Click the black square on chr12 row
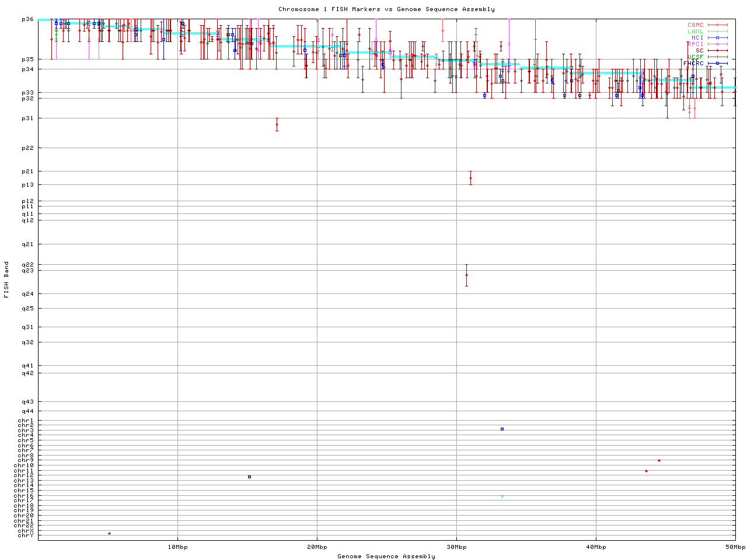The image size is (747, 560). [249, 477]
